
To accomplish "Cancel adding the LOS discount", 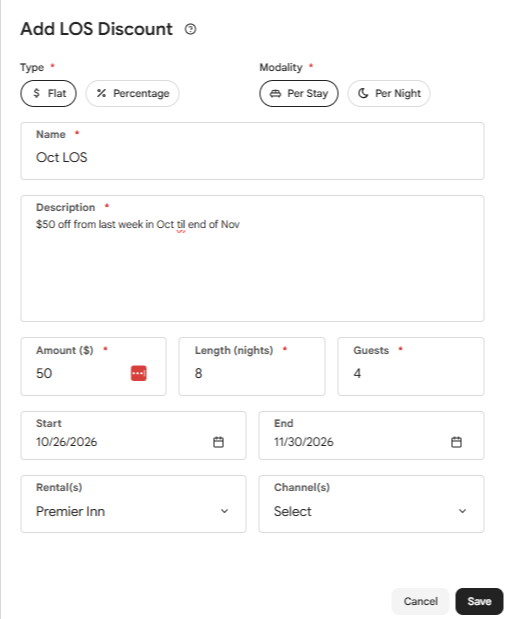I will [x=421, y=601].
